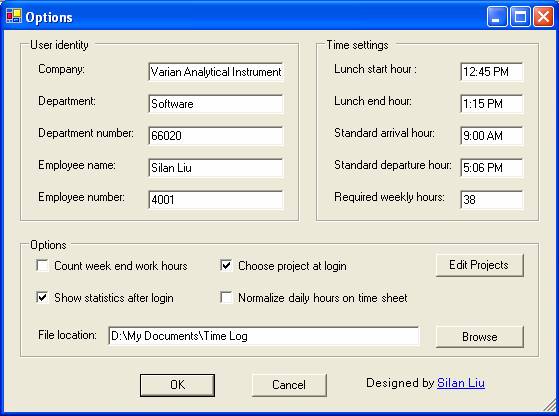The height and width of the screenshot is (416, 559).
Task: Open the Edit Projects dialog
Action: click(479, 265)
